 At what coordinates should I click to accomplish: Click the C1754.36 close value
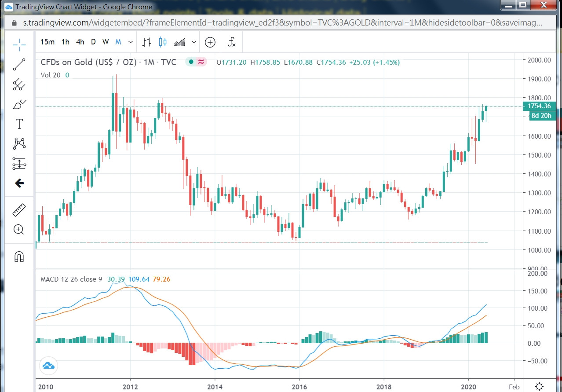click(x=331, y=62)
